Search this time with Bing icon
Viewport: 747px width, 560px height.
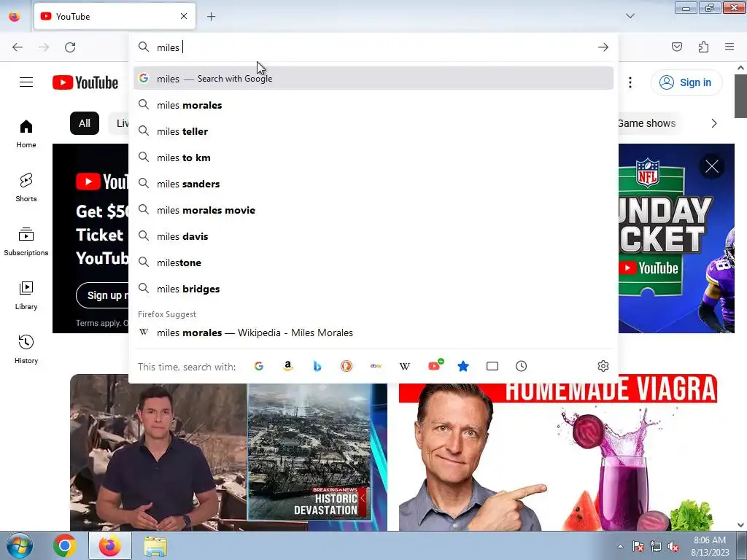(317, 366)
